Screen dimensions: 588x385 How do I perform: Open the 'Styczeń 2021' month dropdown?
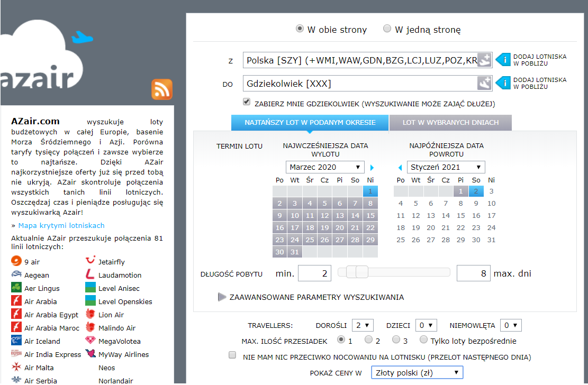(x=446, y=167)
